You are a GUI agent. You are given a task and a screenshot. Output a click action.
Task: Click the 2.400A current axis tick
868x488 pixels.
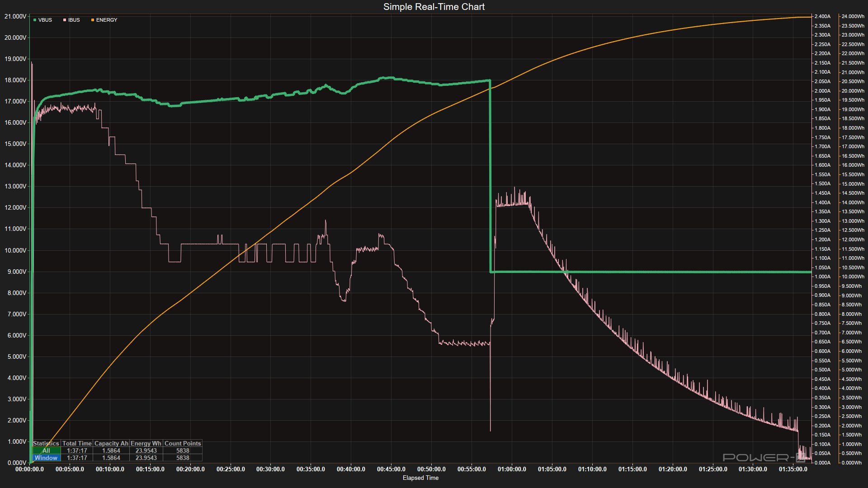point(822,16)
